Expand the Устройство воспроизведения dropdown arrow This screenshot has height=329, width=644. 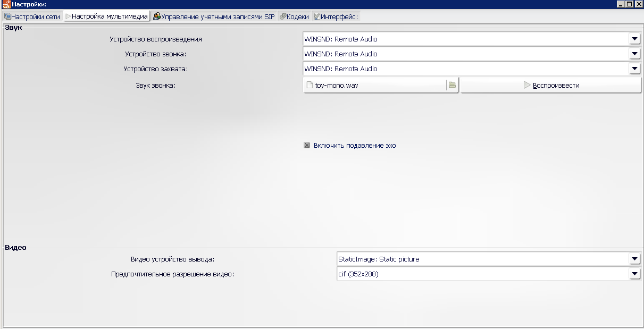[x=634, y=39]
